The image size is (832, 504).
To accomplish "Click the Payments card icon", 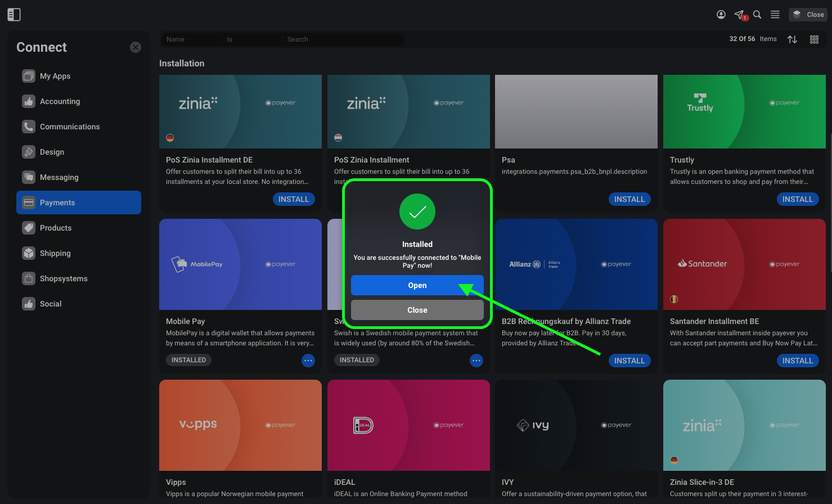I will 29,202.
